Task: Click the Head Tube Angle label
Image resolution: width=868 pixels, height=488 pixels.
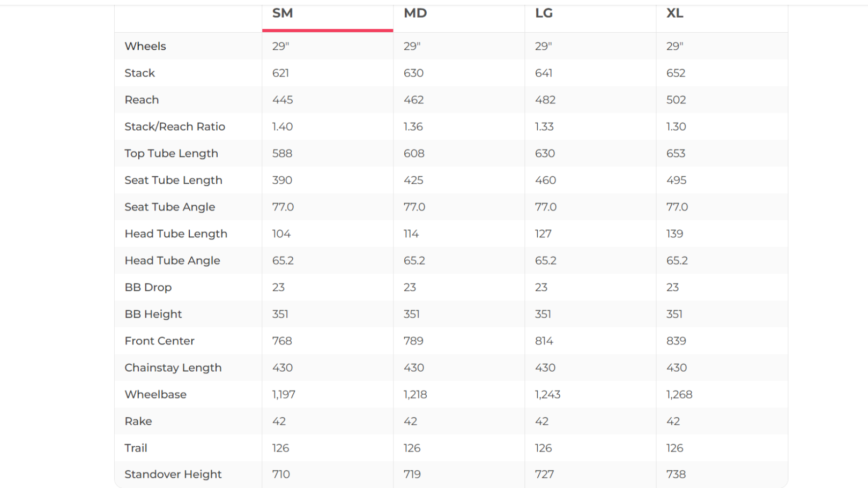Action: (172, 260)
